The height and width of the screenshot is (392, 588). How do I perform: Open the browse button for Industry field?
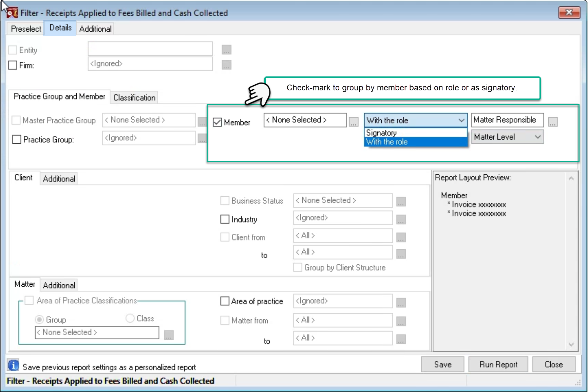(x=401, y=219)
